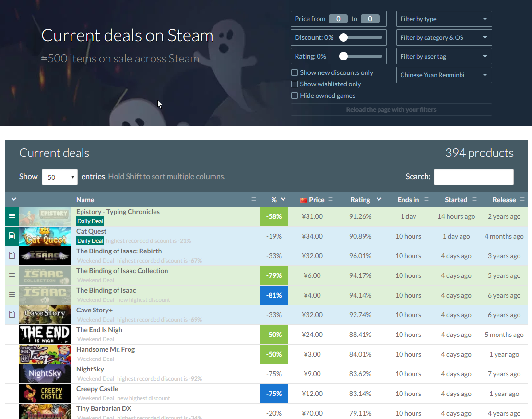Click The End Is Nigh thumbnail
The width and height of the screenshot is (532, 419).
(x=45, y=335)
